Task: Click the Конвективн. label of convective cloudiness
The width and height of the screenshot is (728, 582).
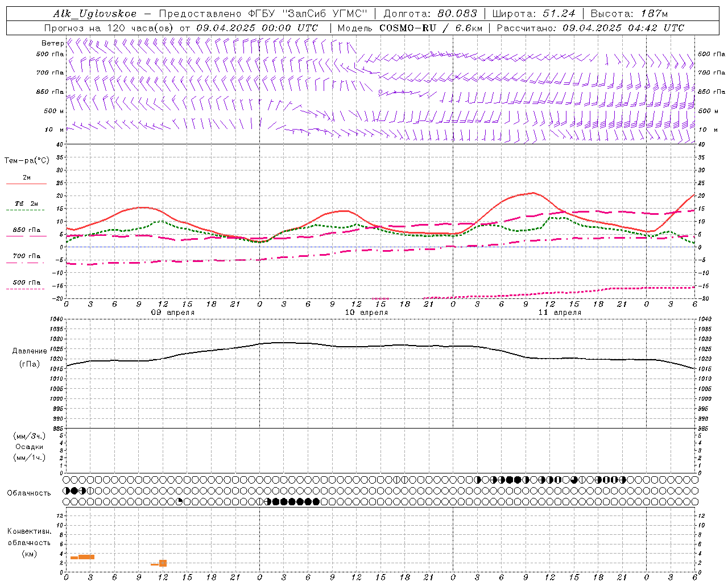Action: click(30, 531)
